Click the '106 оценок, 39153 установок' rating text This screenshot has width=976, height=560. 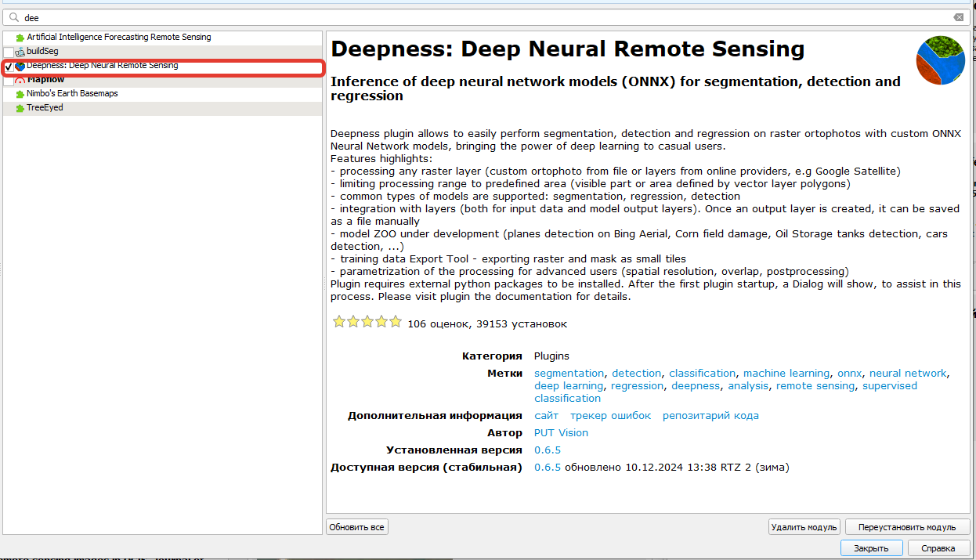[x=487, y=323]
